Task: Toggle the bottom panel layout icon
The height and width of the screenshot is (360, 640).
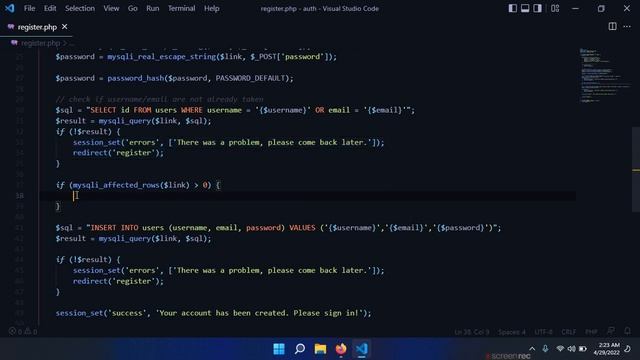Action: click(525, 8)
